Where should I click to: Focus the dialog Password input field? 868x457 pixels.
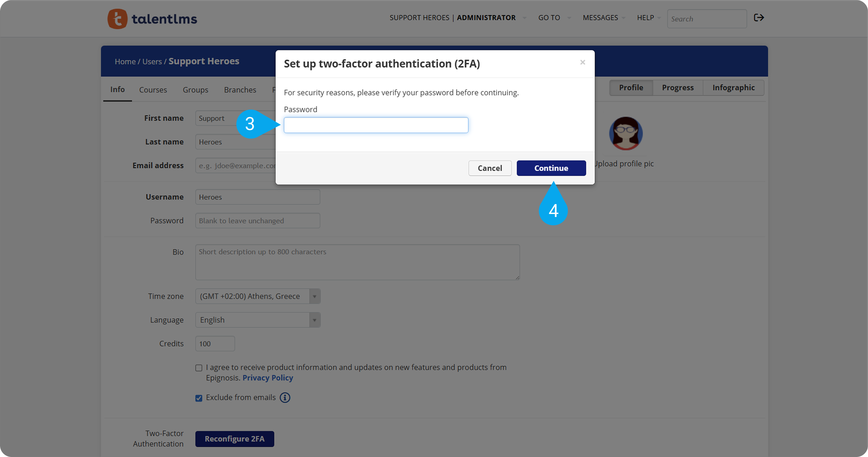tap(376, 125)
